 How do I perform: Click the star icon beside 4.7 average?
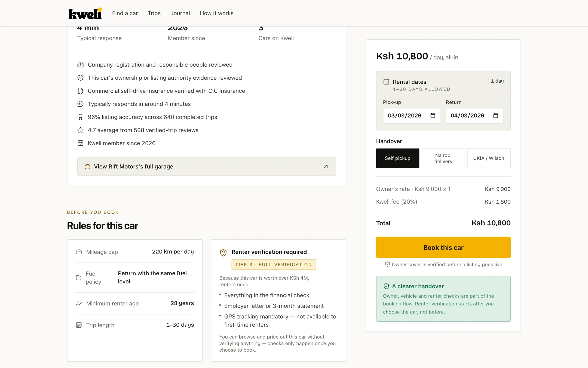click(80, 130)
